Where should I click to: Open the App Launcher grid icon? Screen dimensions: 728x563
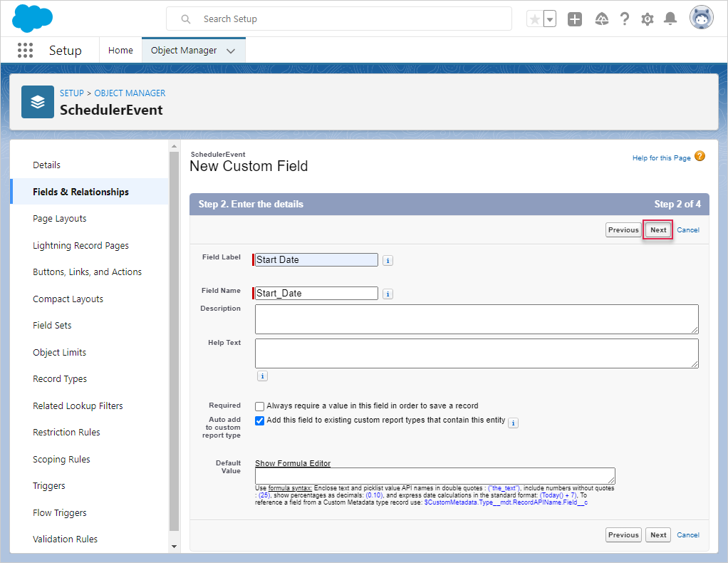coord(25,50)
